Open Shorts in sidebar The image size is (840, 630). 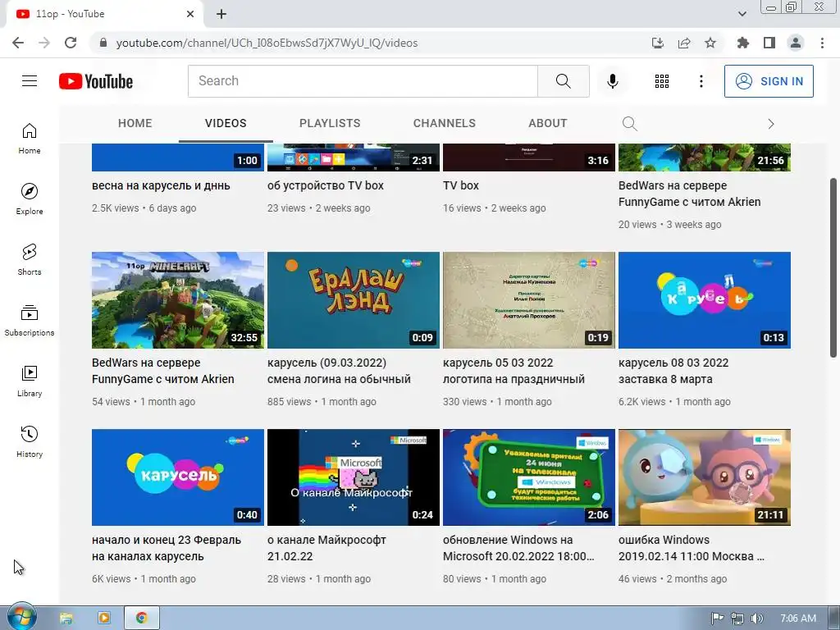coord(30,259)
